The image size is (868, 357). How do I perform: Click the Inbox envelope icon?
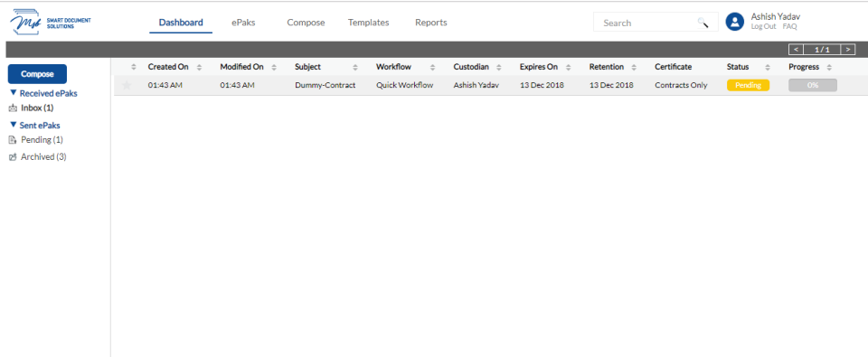[14, 108]
